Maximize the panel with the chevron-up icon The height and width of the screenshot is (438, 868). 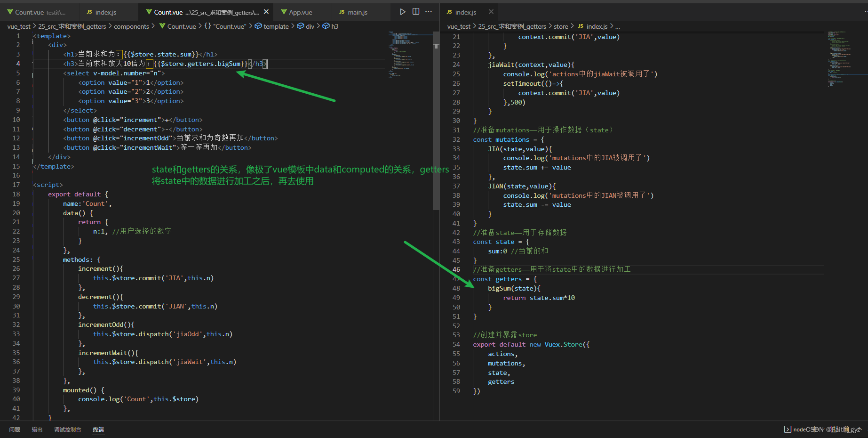pos(860,429)
